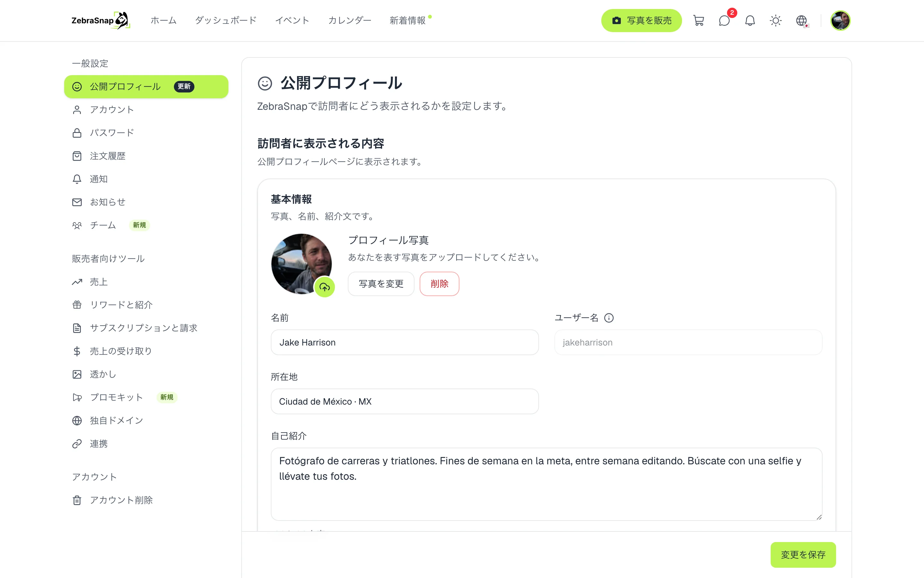Image resolution: width=924 pixels, height=578 pixels.
Task: Open language globe selector in header
Action: 801,21
